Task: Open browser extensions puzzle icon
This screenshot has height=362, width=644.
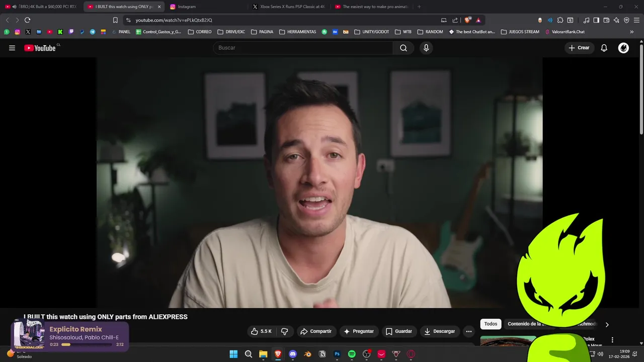Action: (x=560, y=20)
